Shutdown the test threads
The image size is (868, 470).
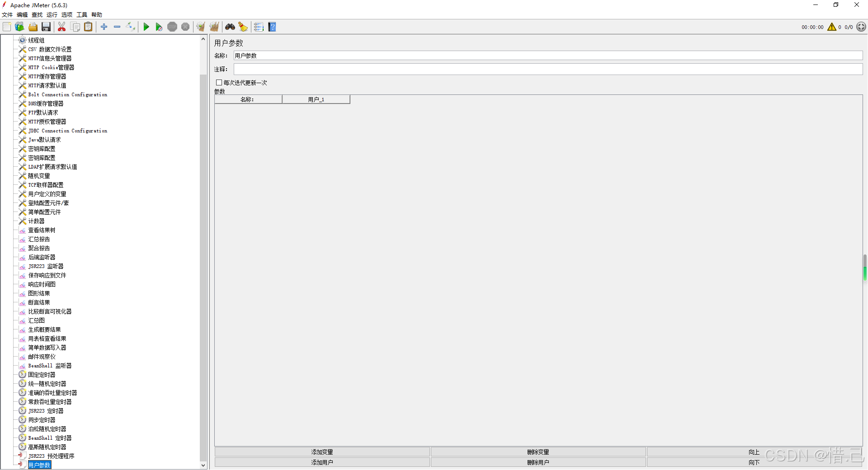coord(185,27)
